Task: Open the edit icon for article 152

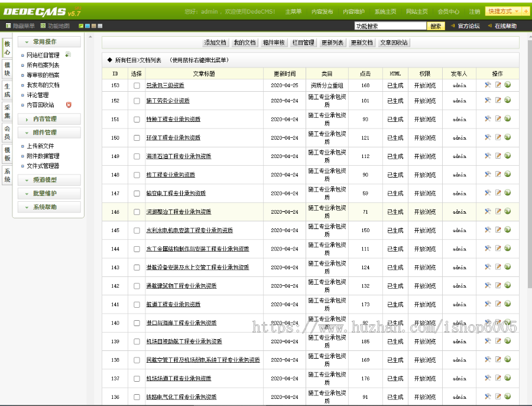Action: 498,100
